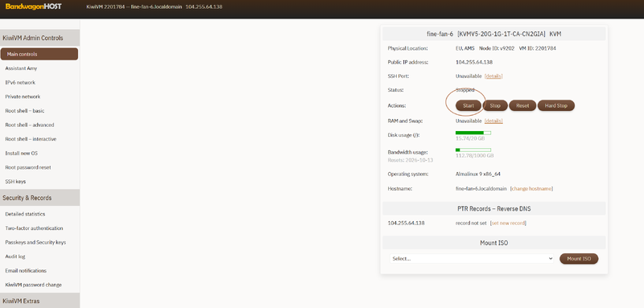Click the Mount ISO button
This screenshot has width=644, height=308.
pos(579,259)
